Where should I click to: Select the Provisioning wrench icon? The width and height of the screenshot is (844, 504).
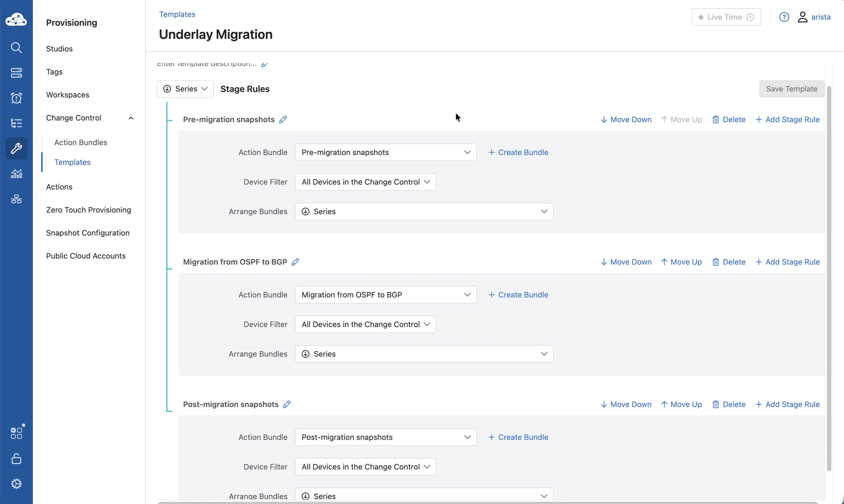[16, 148]
